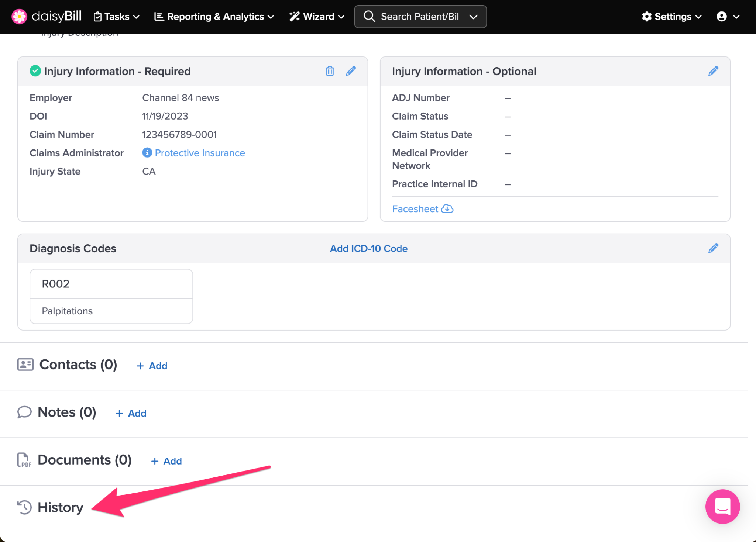Add a new document

coord(167,461)
